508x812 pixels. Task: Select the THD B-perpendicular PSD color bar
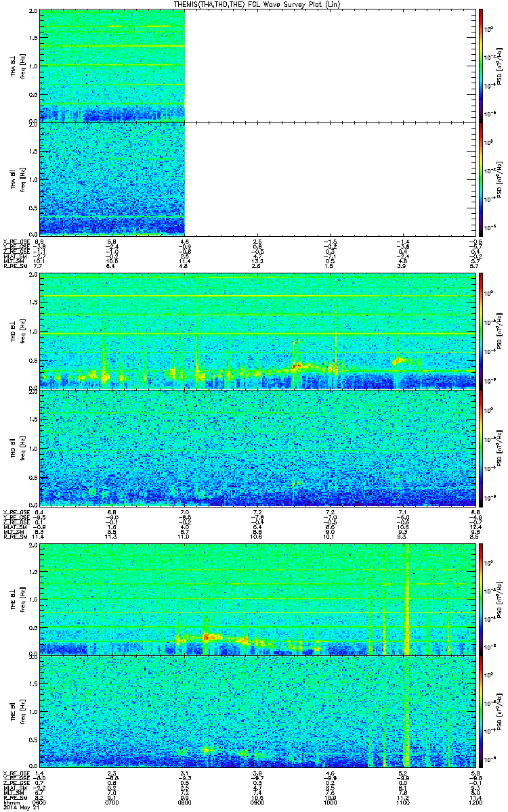(x=481, y=331)
